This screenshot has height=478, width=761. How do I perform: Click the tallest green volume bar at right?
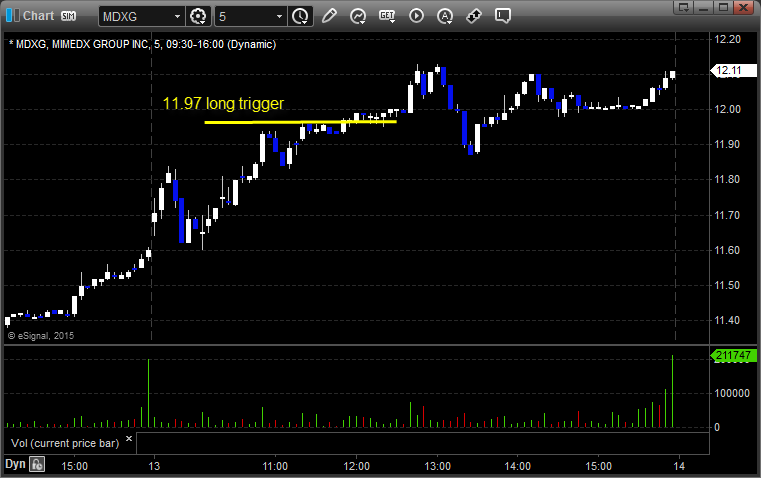click(673, 391)
